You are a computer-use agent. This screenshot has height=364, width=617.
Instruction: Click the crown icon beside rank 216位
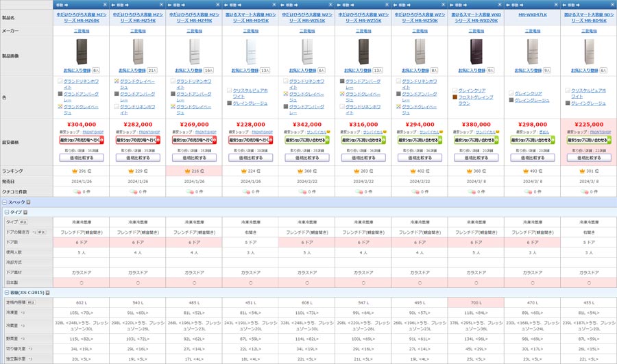187,171
